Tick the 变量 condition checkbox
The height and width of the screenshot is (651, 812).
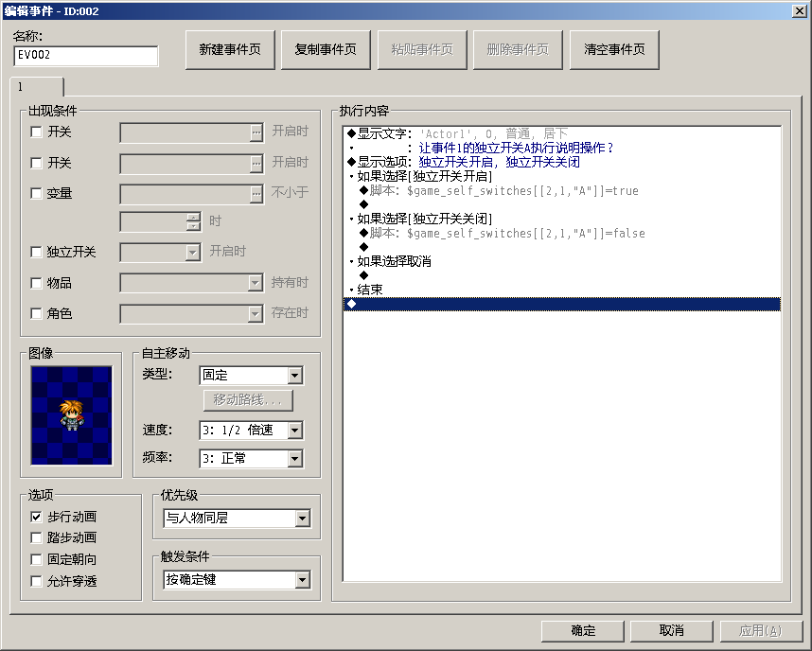(36, 194)
